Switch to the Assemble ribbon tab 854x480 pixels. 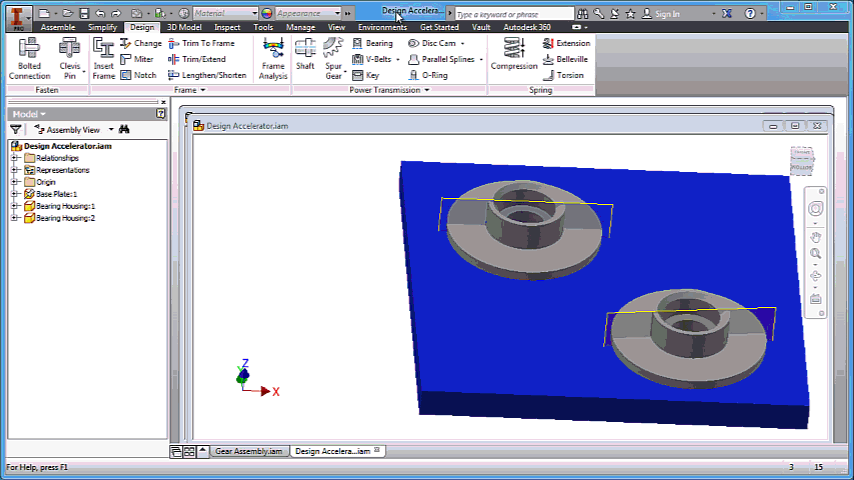pyautogui.click(x=58, y=27)
